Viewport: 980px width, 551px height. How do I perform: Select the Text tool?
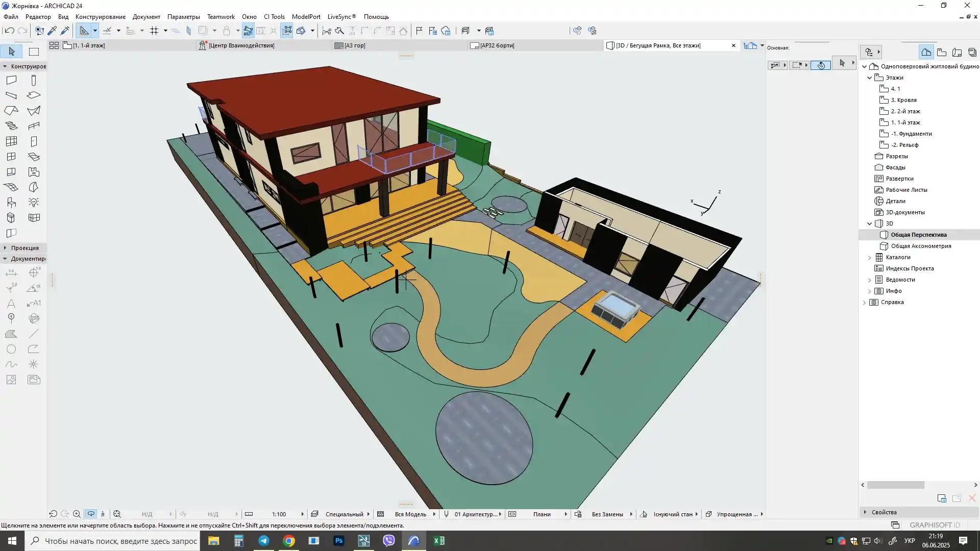point(11,304)
